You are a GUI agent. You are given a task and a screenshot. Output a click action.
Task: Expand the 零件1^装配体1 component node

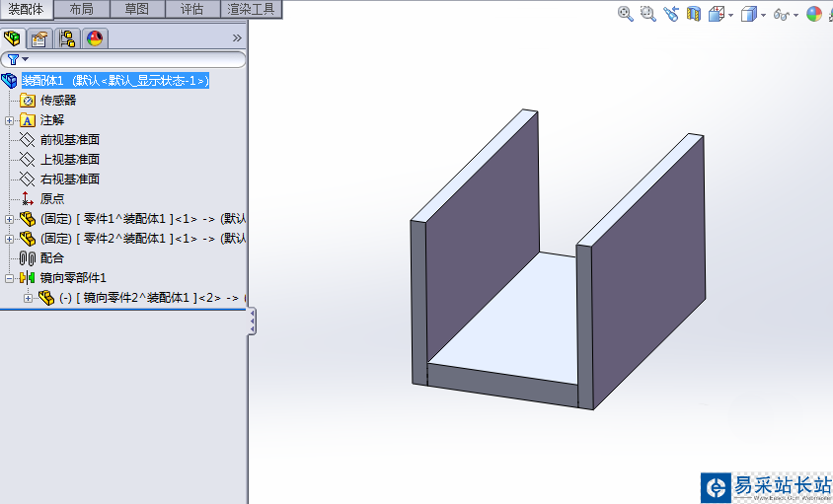10,219
